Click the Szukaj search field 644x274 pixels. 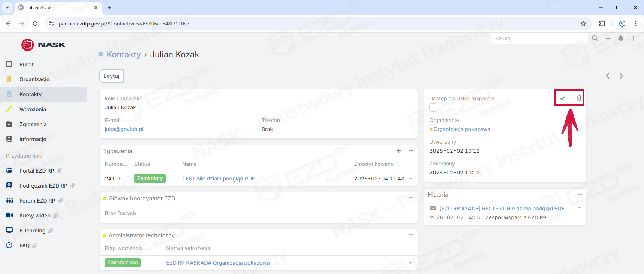(539, 39)
